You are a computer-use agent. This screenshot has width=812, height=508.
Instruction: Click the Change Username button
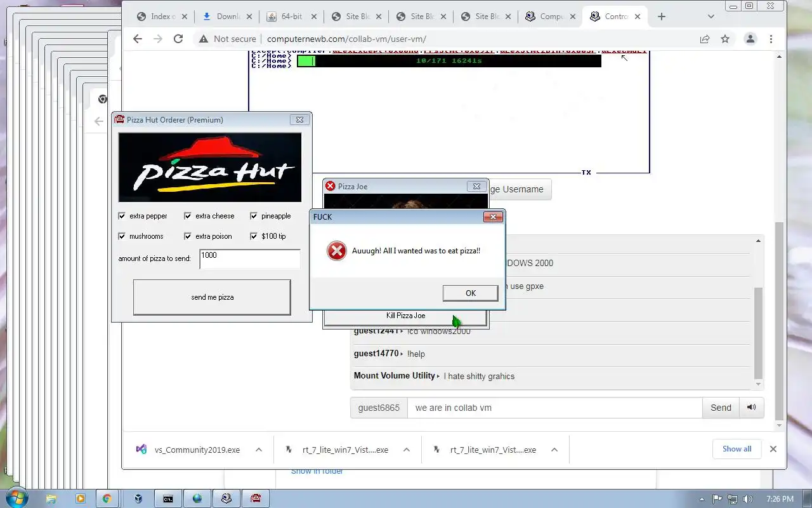[519, 189]
